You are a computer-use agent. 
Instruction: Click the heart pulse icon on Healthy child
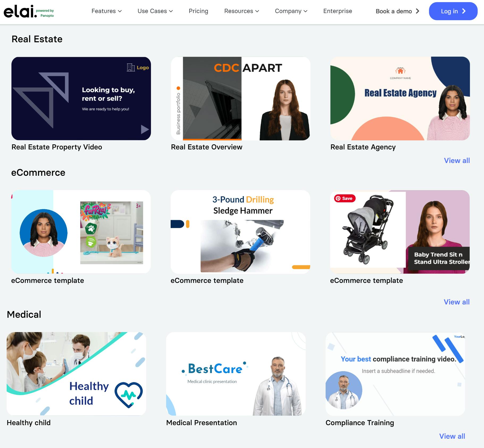(129, 395)
